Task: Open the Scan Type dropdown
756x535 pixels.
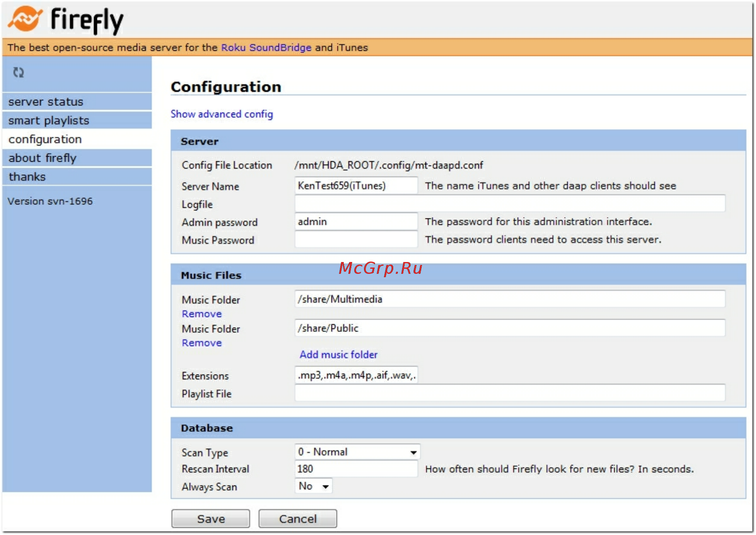Action: (x=357, y=452)
